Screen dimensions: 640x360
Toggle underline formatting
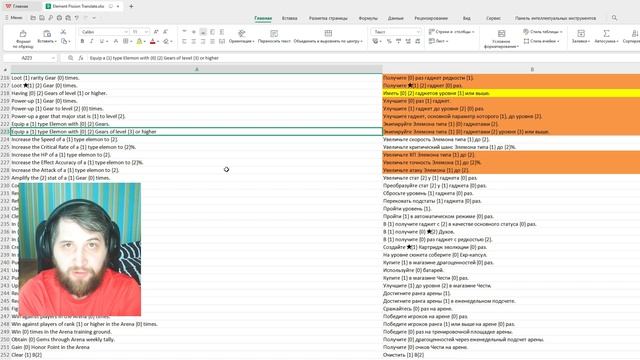point(101,41)
